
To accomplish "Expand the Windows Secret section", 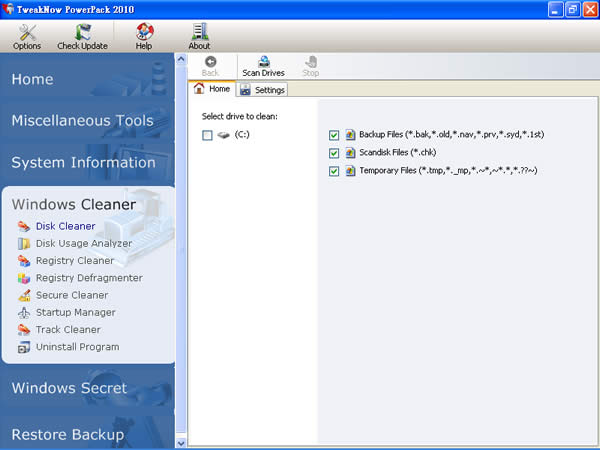I will point(87,388).
